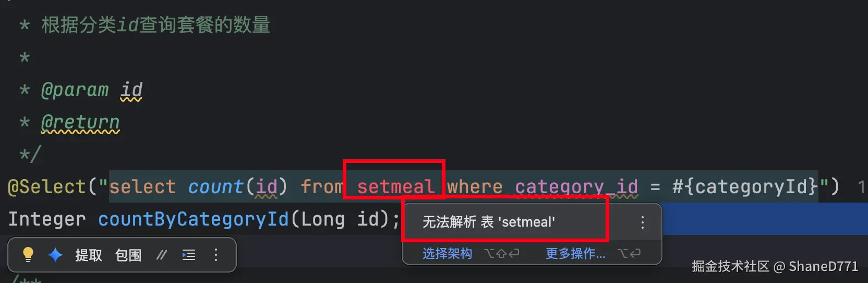Viewport: 868px width, 283px height.
Task: Open the error tooltip's vertical dots menu
Action: 643,222
